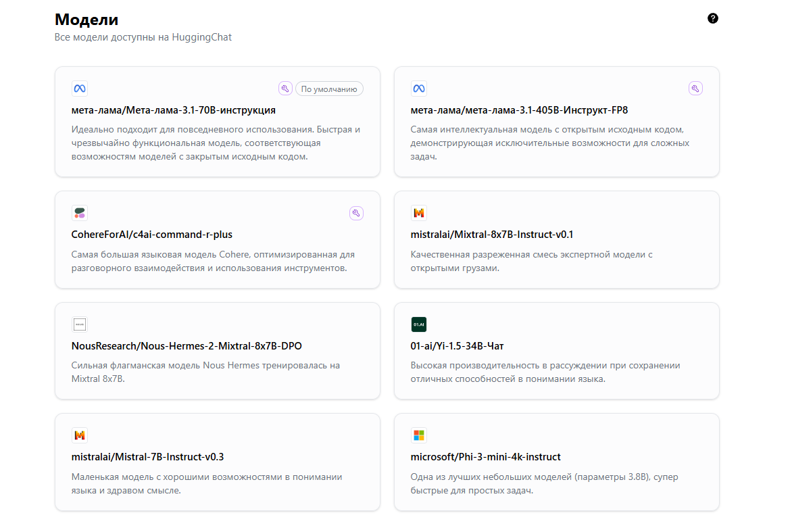
Task: Click 01.AI logo on the Yi-1.5-34B card
Action: [x=419, y=324]
